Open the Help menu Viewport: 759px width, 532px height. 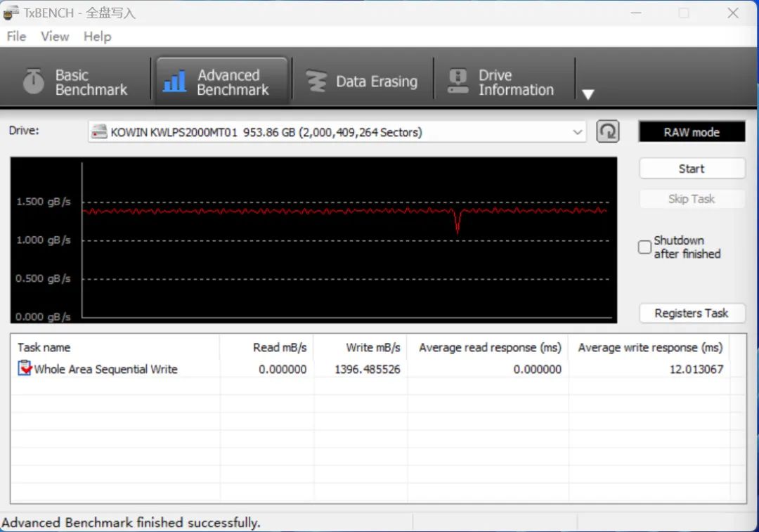pyautogui.click(x=97, y=37)
